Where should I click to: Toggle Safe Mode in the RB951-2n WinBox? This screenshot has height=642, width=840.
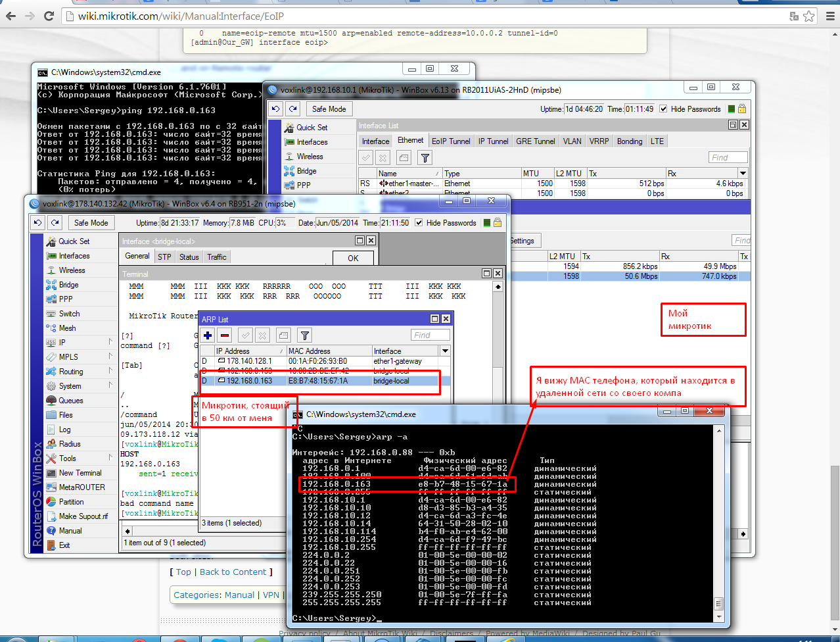coord(91,223)
